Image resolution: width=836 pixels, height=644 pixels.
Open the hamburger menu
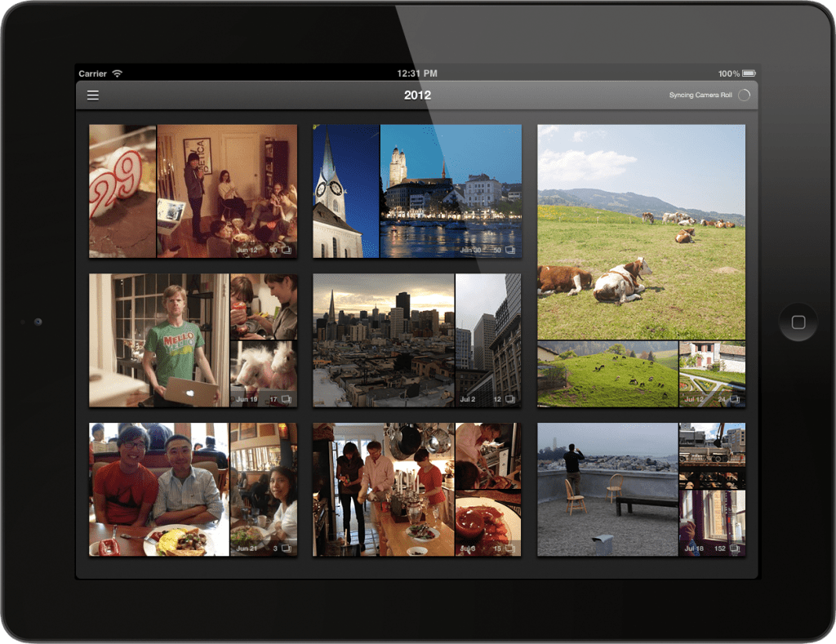coord(93,95)
